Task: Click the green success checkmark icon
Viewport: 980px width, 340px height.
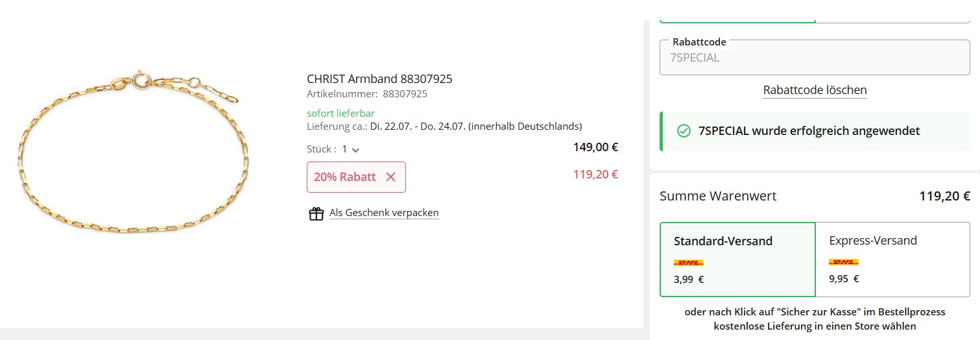Action: (684, 131)
